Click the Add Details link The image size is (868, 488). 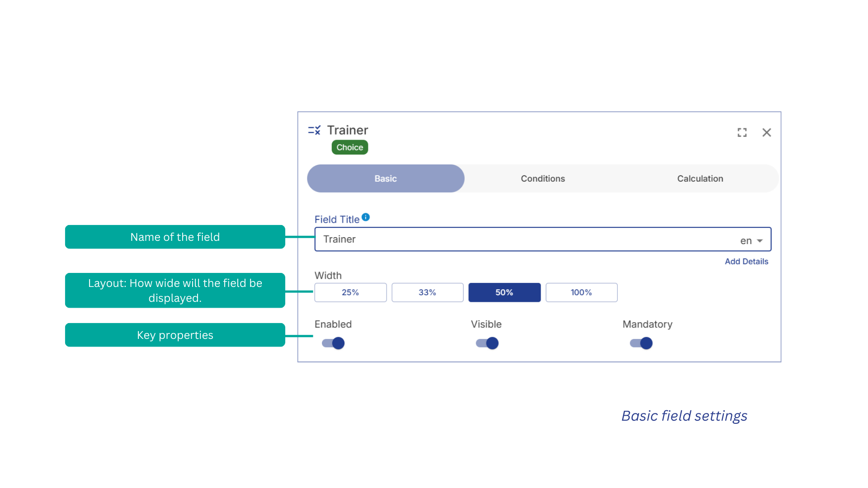(x=746, y=262)
